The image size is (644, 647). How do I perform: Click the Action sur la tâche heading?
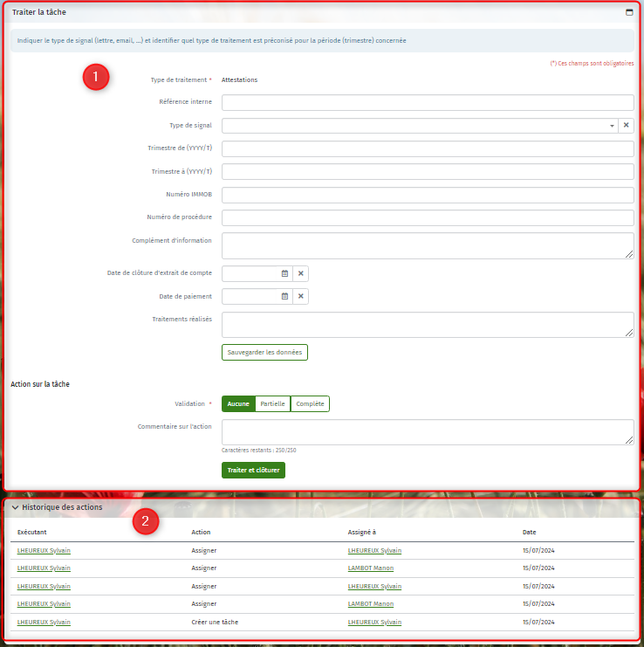click(x=40, y=384)
